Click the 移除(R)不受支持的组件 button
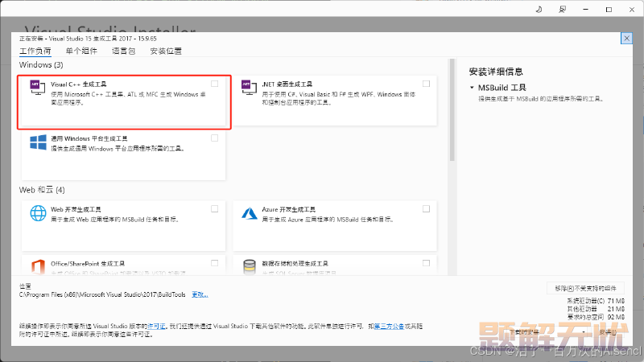The height and width of the screenshot is (362, 644). click(x=585, y=288)
